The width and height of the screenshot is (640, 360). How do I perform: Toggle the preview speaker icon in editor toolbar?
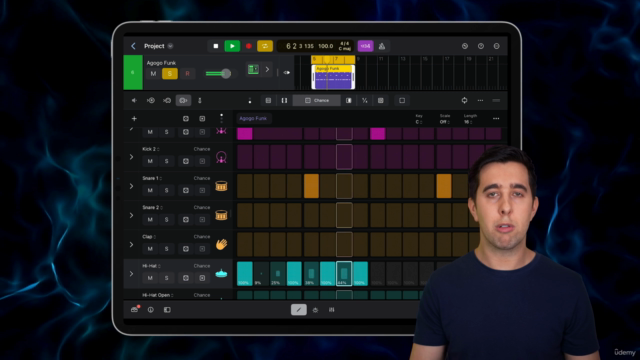(134, 100)
